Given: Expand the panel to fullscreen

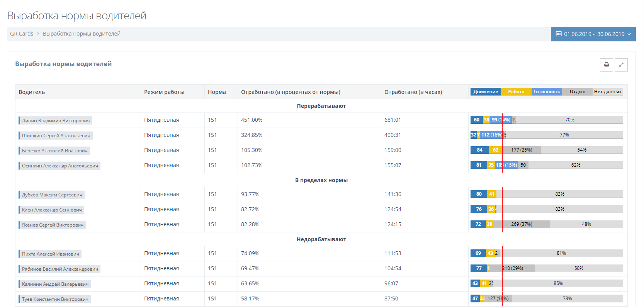Looking at the screenshot, I should [x=621, y=65].
